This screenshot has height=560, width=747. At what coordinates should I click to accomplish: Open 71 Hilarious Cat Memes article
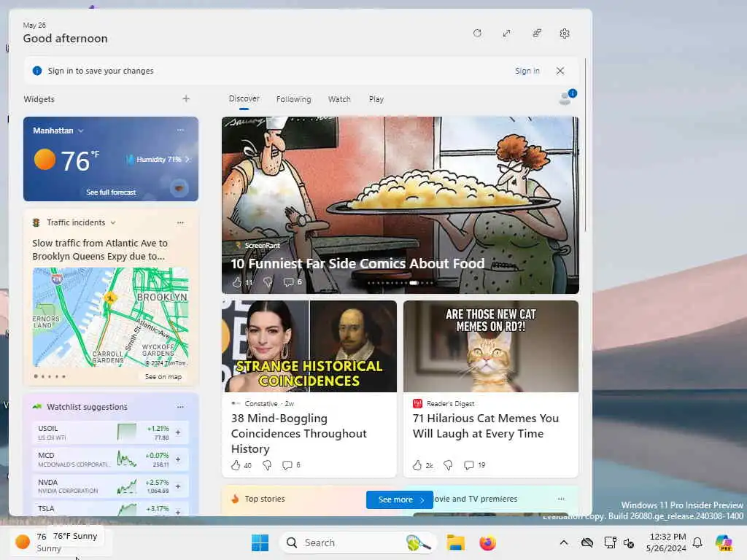point(485,426)
